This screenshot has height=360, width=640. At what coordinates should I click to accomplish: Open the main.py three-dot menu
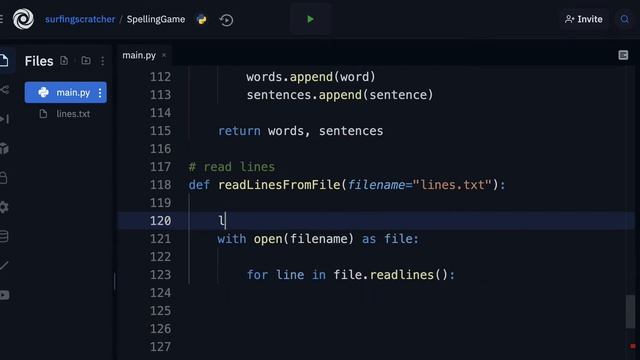click(x=100, y=93)
